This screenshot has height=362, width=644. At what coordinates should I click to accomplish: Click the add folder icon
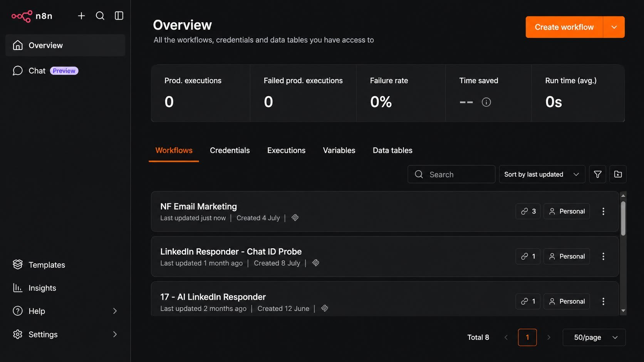click(618, 174)
